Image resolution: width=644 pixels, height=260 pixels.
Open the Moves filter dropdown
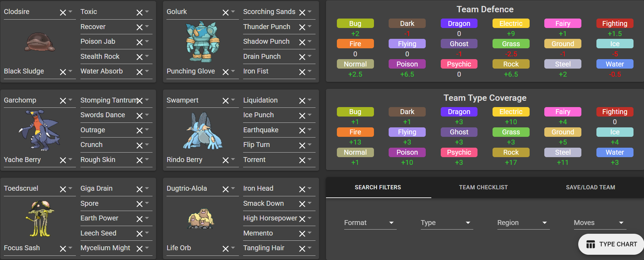[600, 223]
